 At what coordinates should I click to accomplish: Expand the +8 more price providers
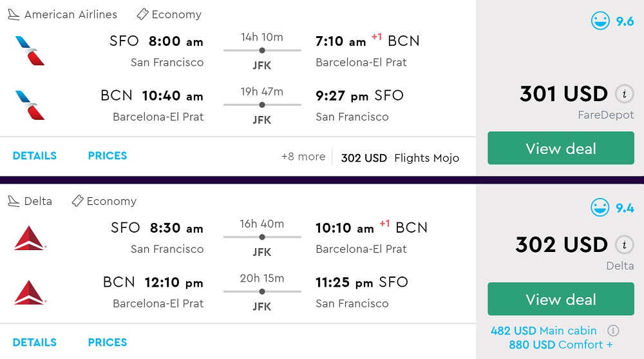303,157
